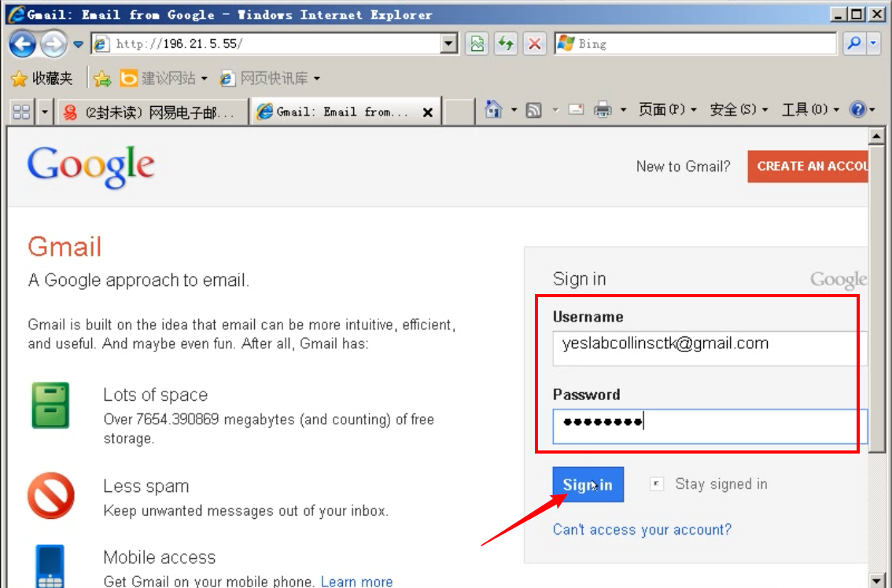The image size is (892, 588).
Task: Open the Can't access your account link
Action: point(642,529)
